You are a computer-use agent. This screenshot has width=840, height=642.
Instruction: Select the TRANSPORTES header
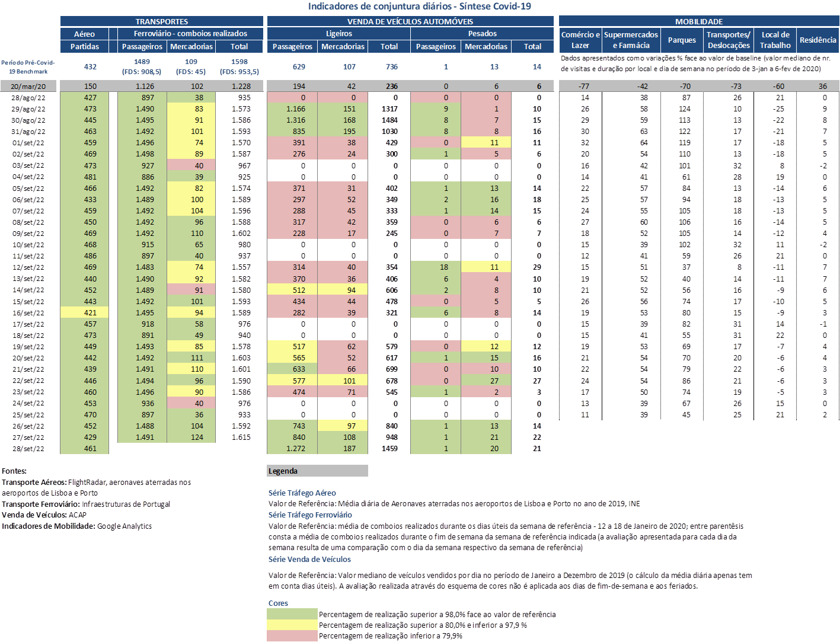(162, 21)
